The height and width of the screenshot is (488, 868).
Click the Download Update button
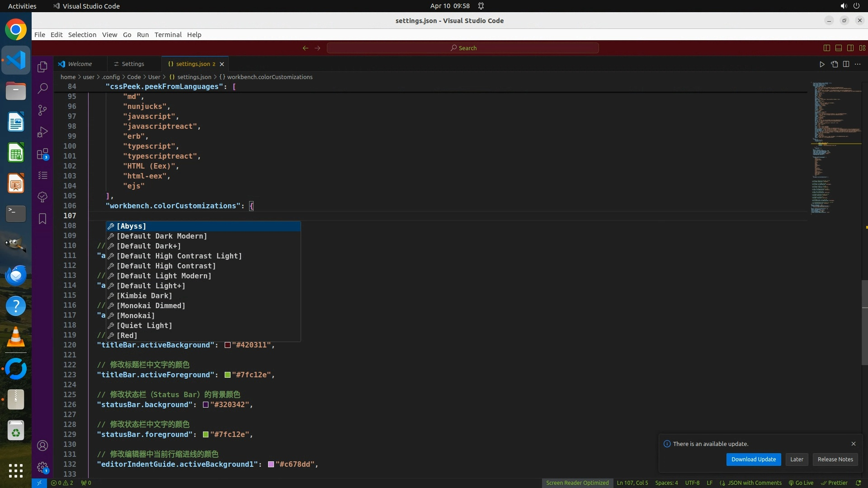[753, 460]
